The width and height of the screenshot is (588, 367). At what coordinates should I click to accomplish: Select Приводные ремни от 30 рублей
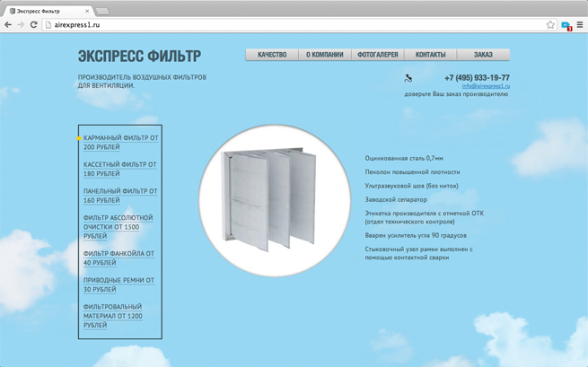pos(118,284)
